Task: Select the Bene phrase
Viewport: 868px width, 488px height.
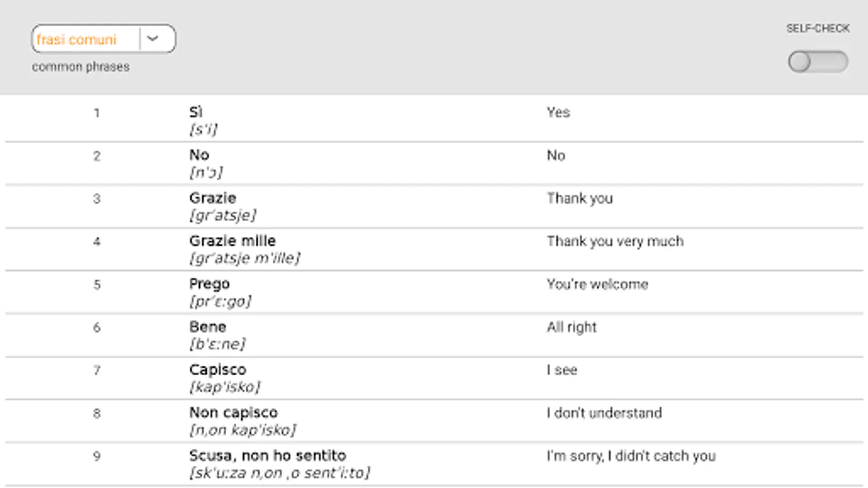Action: [x=208, y=326]
